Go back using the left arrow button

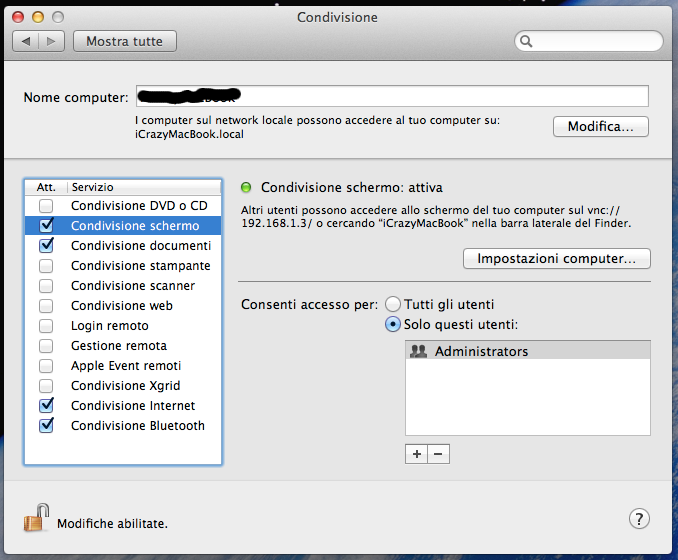coord(26,41)
